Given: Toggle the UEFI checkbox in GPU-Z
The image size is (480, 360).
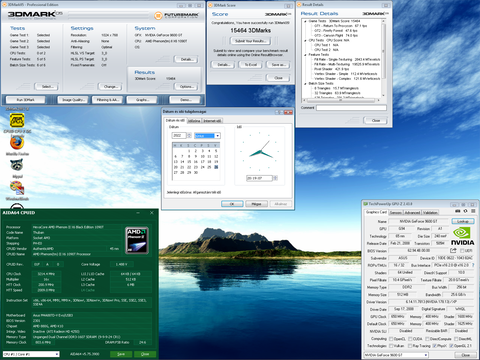Looking at the screenshot, I should [462, 251].
